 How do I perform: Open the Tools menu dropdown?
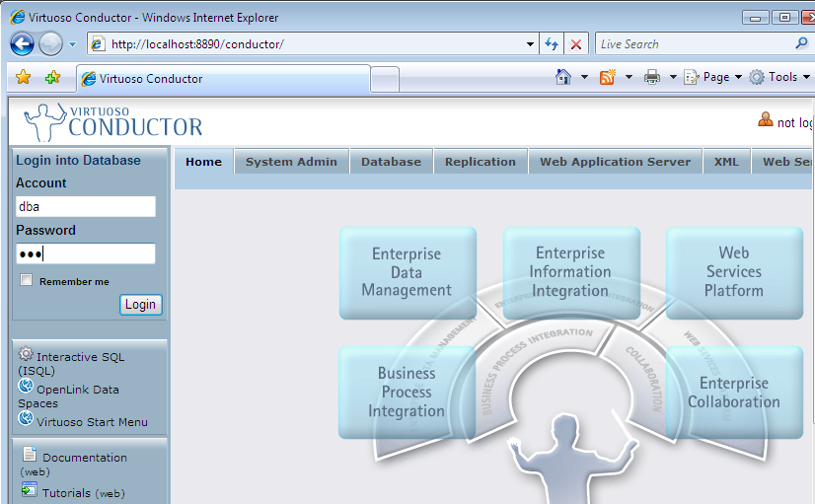click(781, 77)
